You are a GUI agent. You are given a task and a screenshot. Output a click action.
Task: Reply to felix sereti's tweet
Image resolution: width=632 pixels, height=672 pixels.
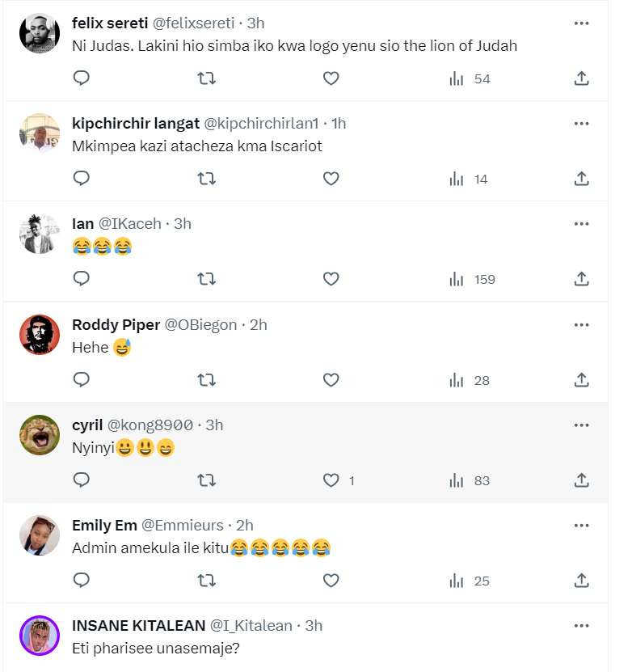tap(81, 78)
